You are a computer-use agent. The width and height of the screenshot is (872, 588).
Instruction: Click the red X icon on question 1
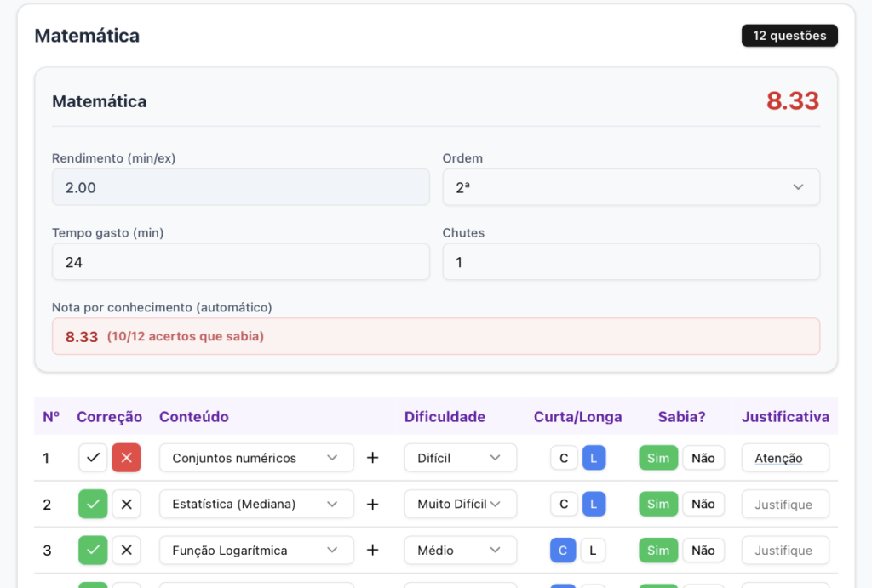pyautogui.click(x=126, y=458)
